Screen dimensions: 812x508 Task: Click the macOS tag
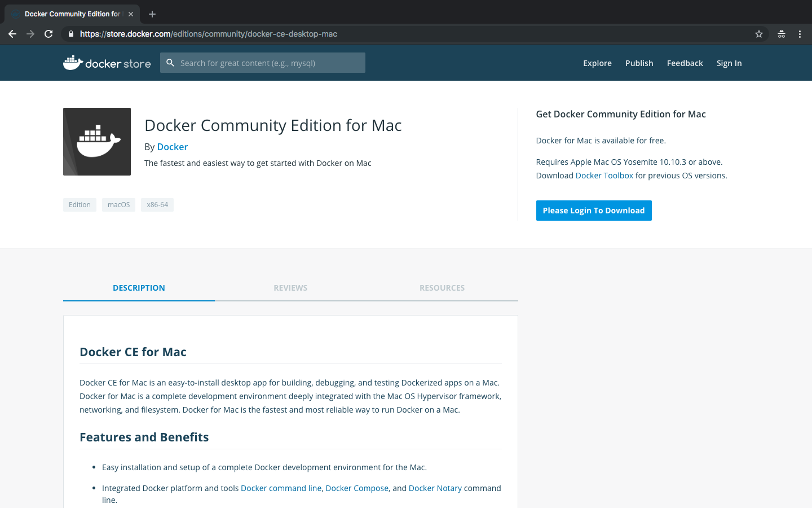(118, 205)
